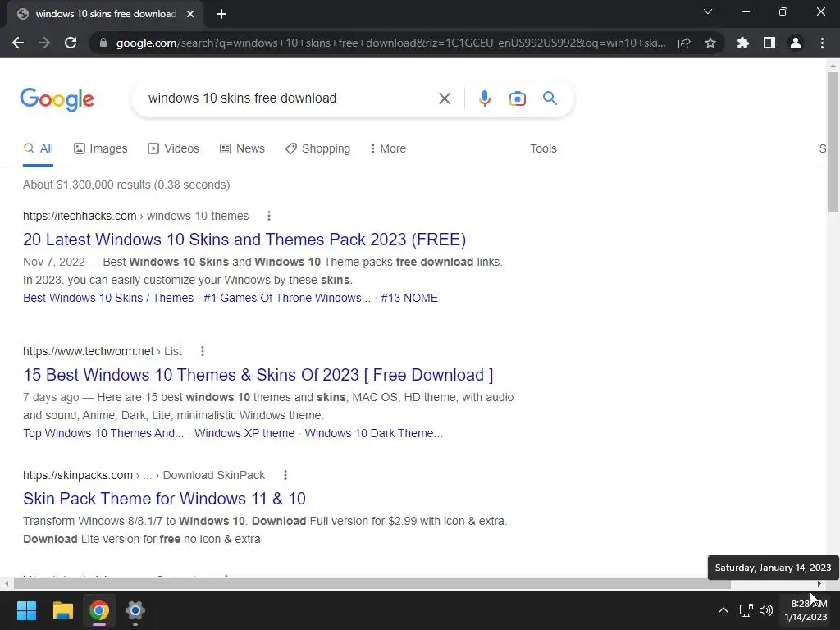Open the Windows Start menu

click(26, 610)
